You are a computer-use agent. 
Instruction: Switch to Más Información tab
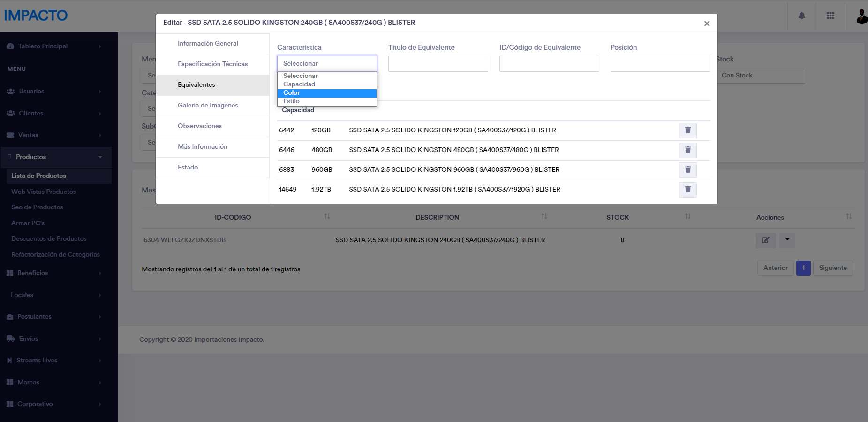212,147
